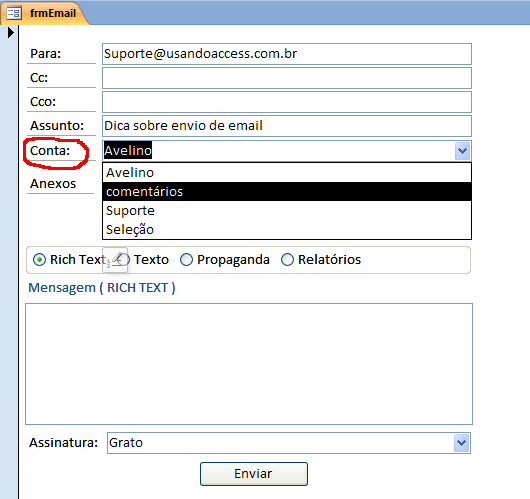The image size is (530, 499).
Task: Click the formatting mini toolbar icon
Action: [115, 260]
